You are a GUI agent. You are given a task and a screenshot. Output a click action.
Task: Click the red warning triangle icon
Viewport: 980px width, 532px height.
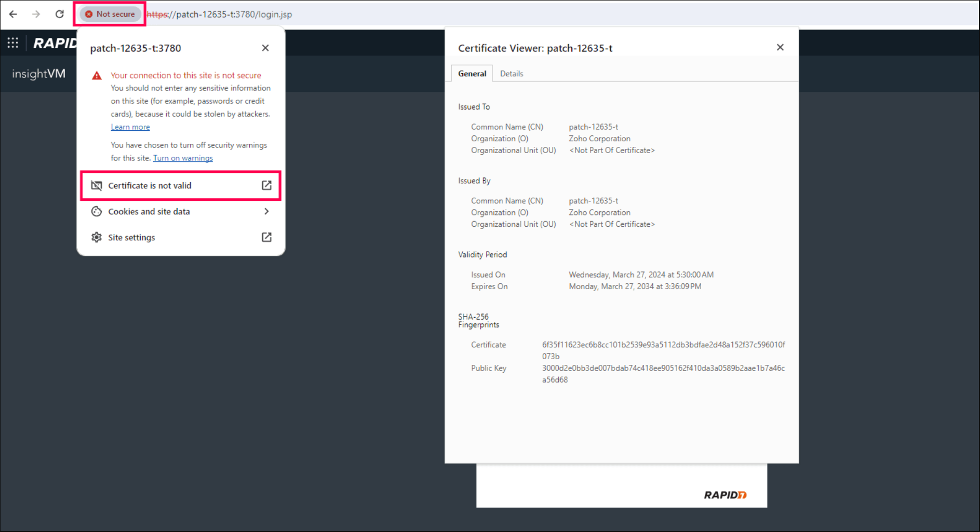point(97,76)
